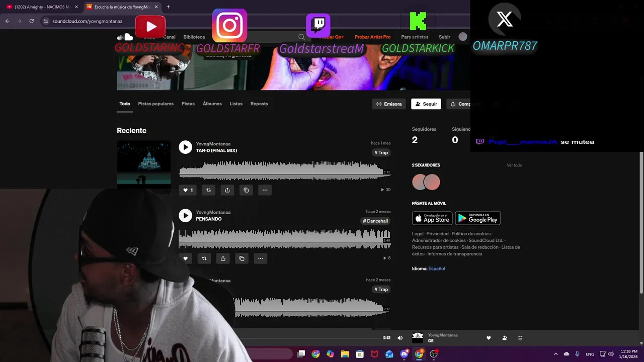Image resolution: width=644 pixels, height=362 pixels.
Task: Like the TAR-D (FINAL MIX) track
Action: [188, 190]
